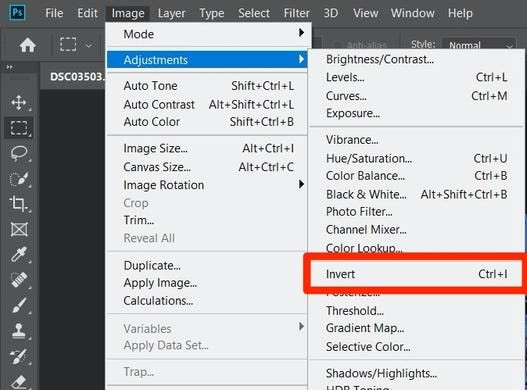Open Color Balance adjustment

coord(417,176)
